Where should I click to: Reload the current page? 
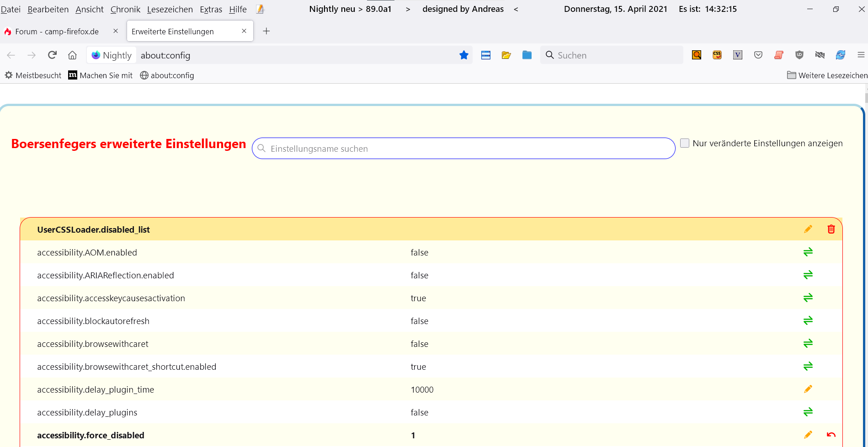click(x=52, y=55)
